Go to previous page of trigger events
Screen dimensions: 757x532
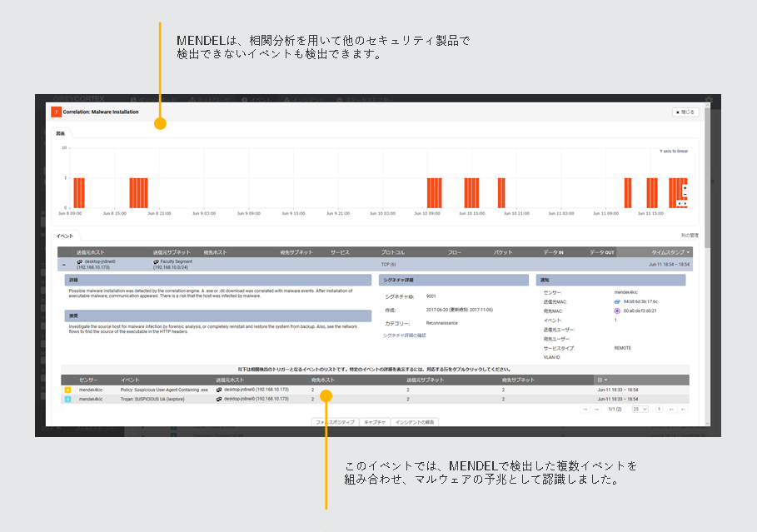597,410
